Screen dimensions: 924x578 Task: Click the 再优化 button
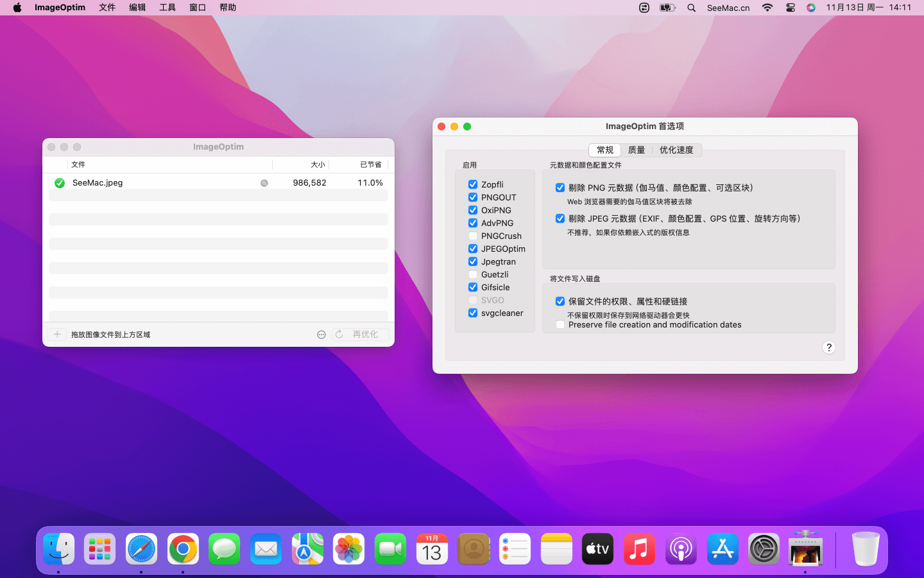pos(364,335)
